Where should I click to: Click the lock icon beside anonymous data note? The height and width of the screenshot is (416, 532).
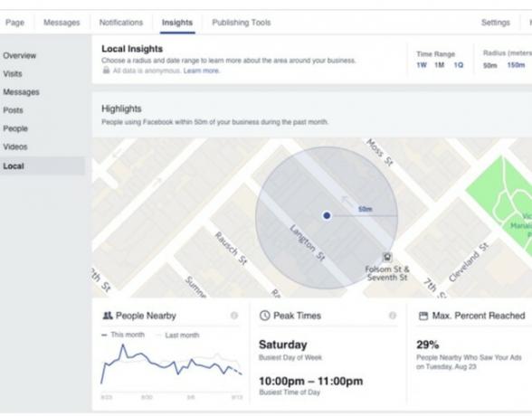(106, 71)
